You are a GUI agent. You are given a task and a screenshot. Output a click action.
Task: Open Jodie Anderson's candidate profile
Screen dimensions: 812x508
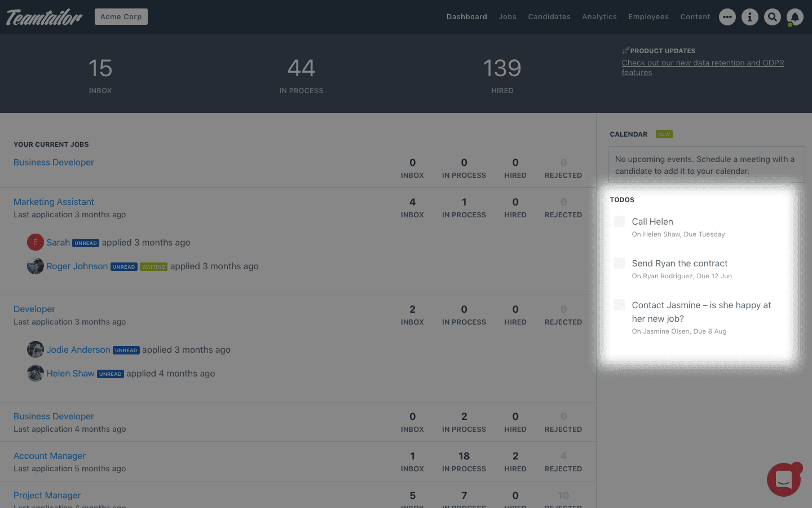pos(78,349)
